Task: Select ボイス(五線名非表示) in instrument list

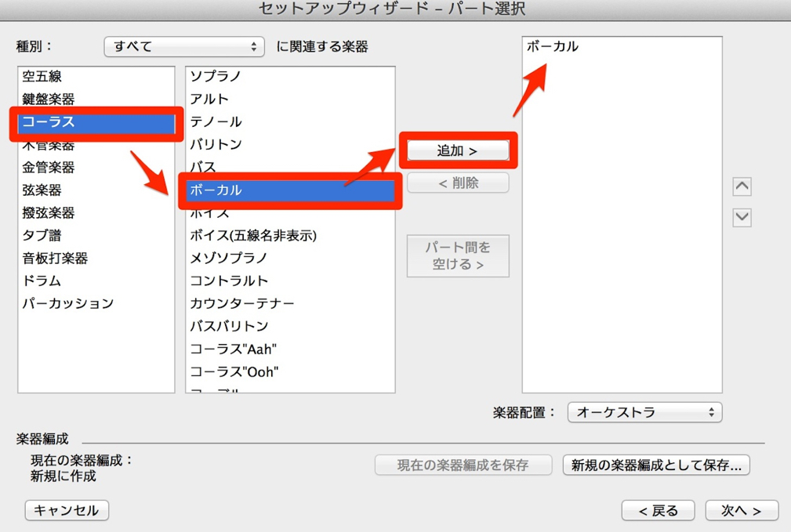Action: click(290, 236)
